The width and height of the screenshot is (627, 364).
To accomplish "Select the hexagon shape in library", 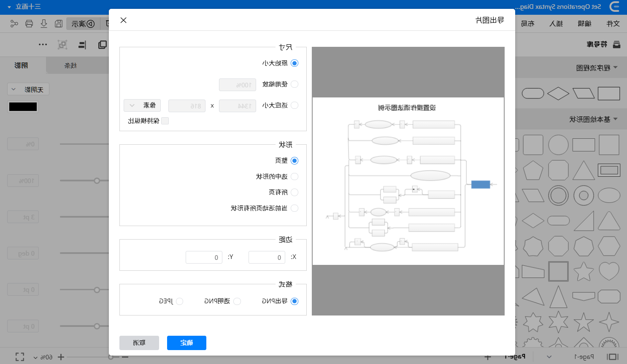I will pos(609,246).
